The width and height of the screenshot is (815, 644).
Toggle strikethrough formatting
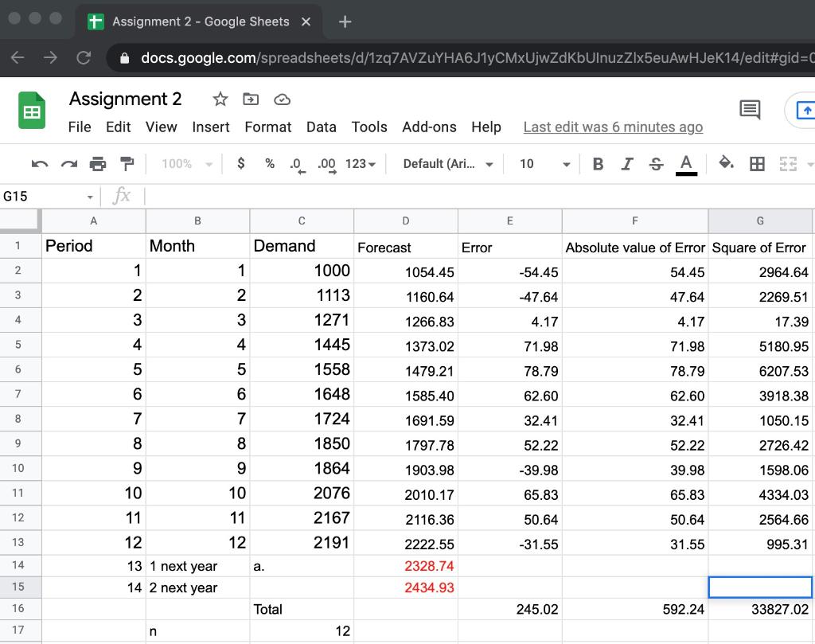655,164
